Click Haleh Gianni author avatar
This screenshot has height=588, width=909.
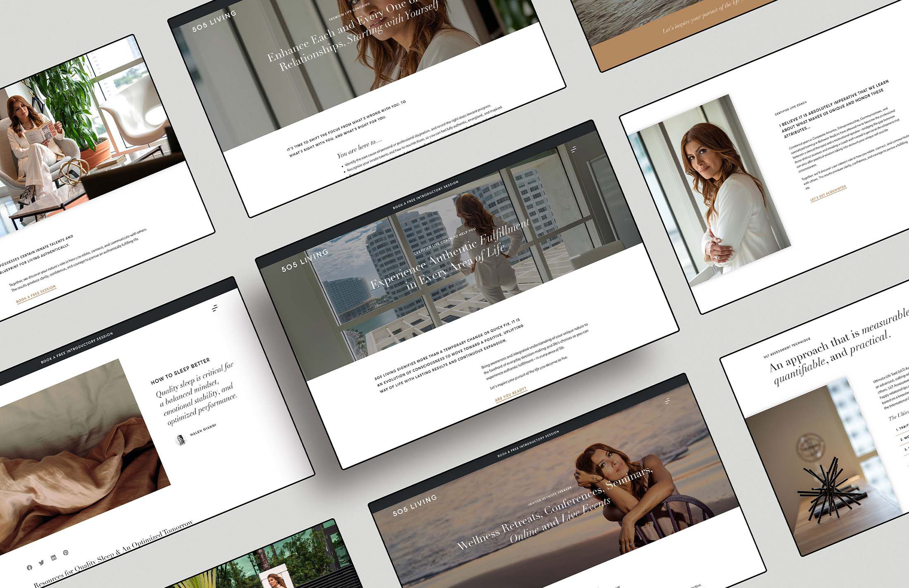coord(181,440)
